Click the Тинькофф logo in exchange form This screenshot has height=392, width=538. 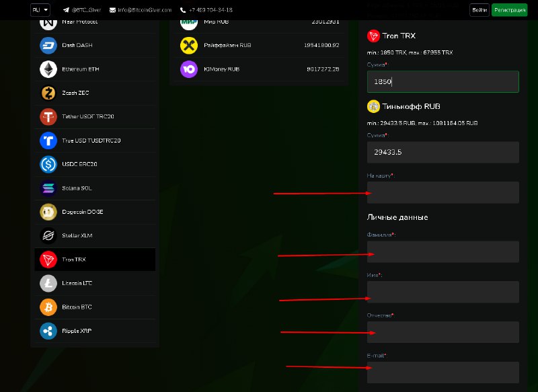click(x=373, y=106)
